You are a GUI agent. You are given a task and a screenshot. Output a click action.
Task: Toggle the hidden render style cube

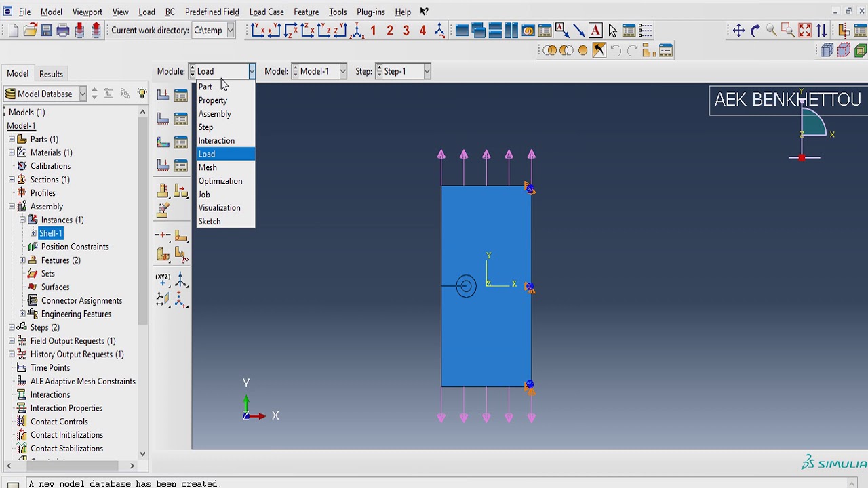click(844, 50)
